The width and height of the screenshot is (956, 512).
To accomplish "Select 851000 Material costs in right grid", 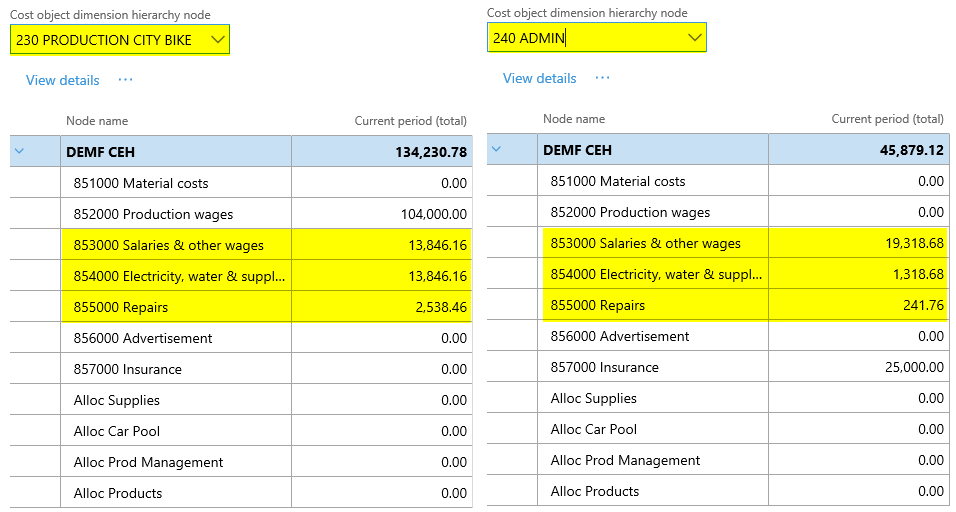I will 617,181.
